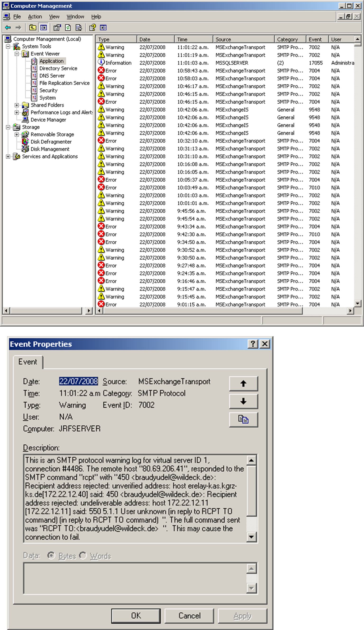This screenshot has width=364, height=630.
Task: Select the Bytes radio button
Action: (51, 556)
